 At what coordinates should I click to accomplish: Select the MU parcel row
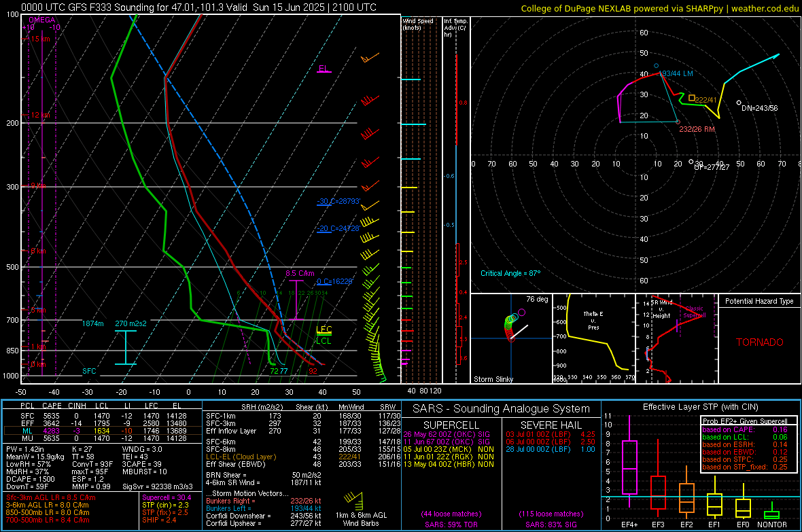103,438
